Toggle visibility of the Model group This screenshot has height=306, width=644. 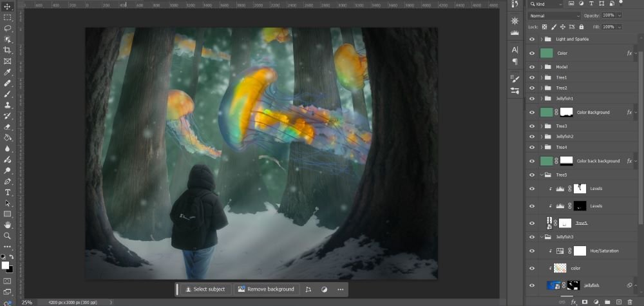(532, 67)
